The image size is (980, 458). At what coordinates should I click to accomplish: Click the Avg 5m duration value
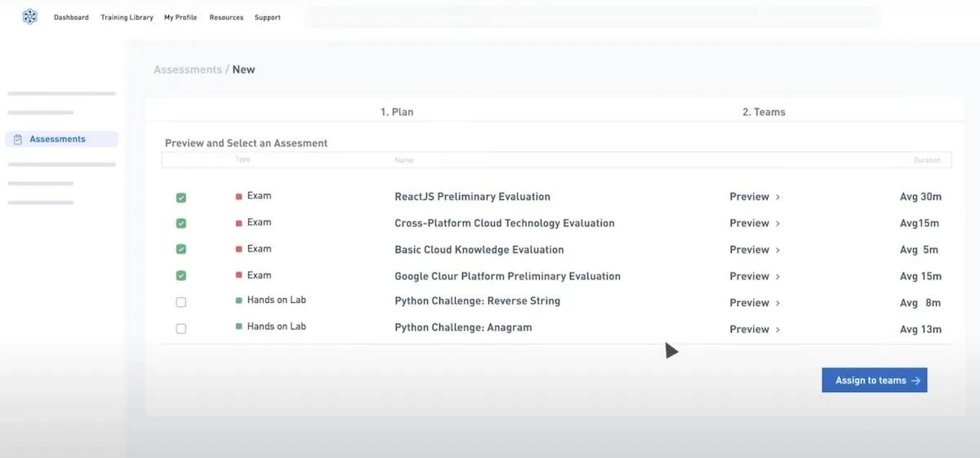click(919, 250)
